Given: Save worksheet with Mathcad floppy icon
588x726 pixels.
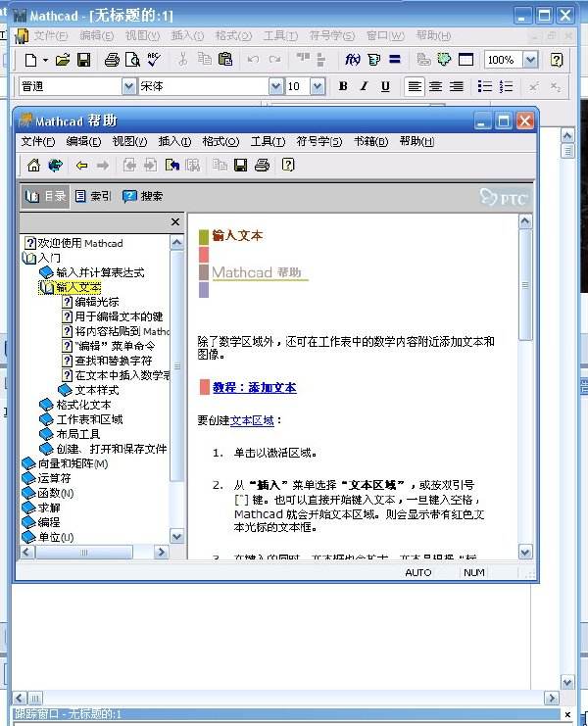Looking at the screenshot, I should 84,60.
